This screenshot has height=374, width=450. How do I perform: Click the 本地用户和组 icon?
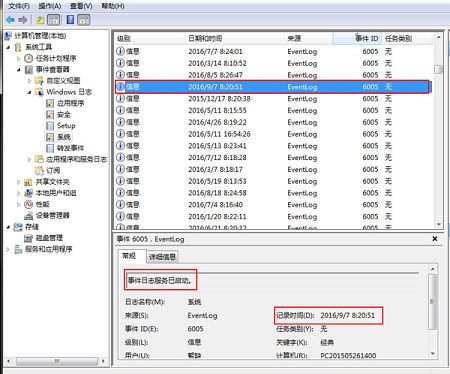point(29,193)
